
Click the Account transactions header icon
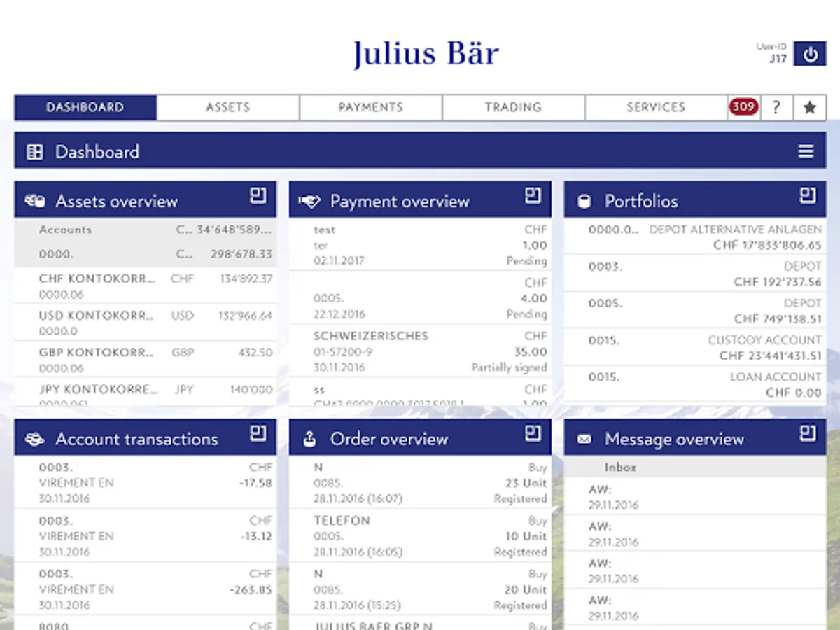(35, 440)
